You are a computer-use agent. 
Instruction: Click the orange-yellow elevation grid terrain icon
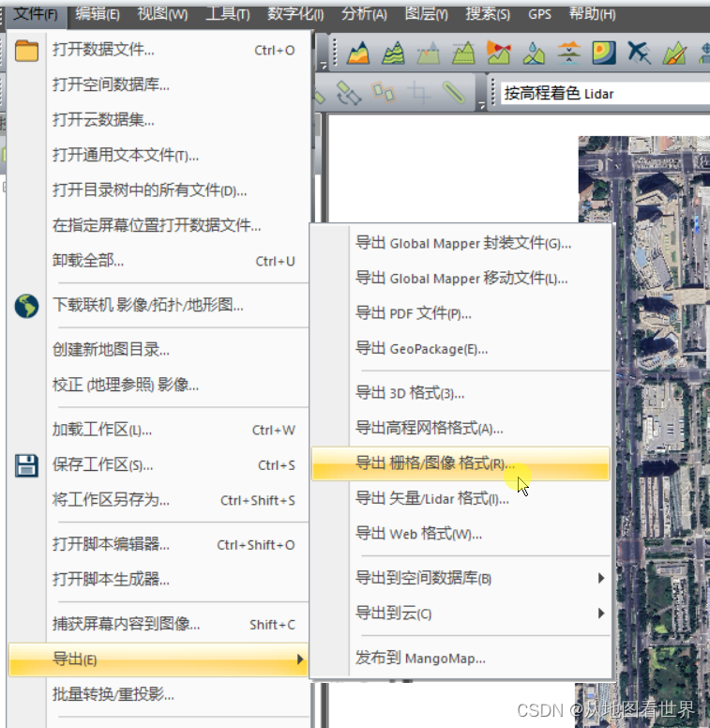pyautogui.click(x=357, y=53)
